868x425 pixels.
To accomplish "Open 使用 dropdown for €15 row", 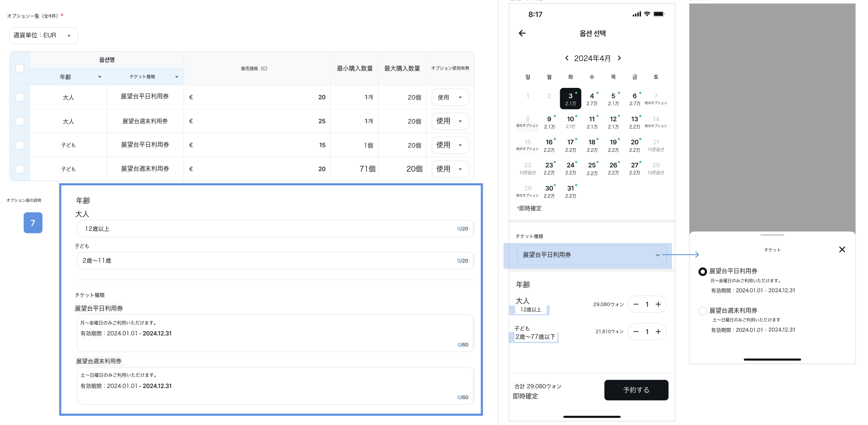I will pos(450,145).
